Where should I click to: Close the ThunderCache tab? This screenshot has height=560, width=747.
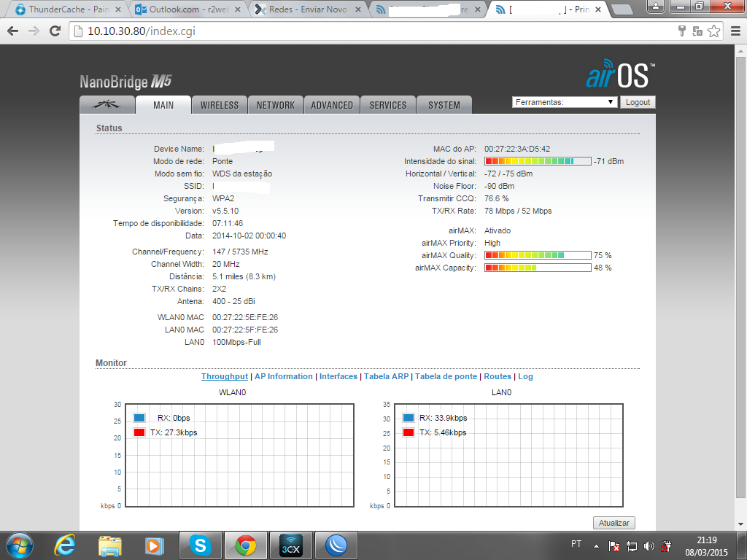pos(118,9)
